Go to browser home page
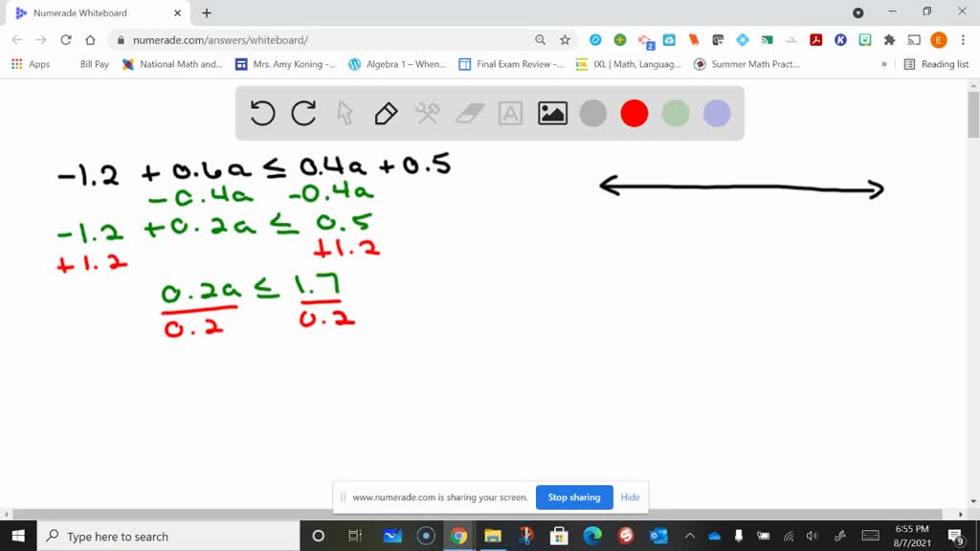Viewport: 980px width, 551px height. (90, 40)
